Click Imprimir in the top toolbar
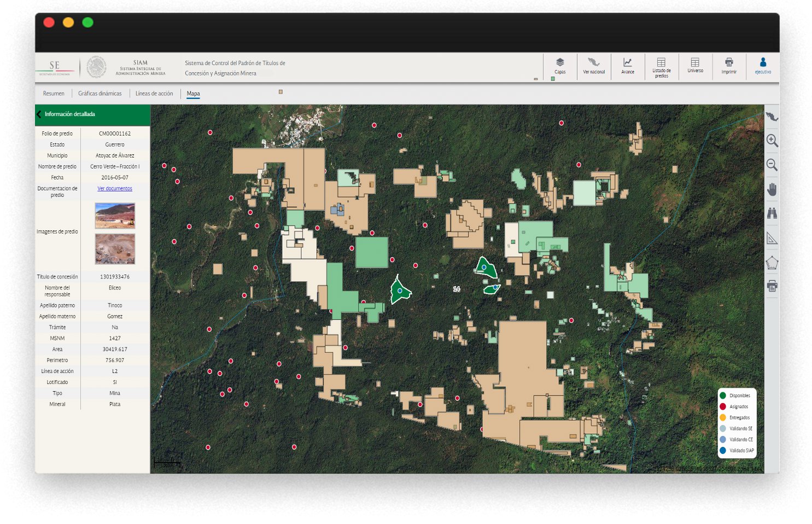 coord(729,65)
